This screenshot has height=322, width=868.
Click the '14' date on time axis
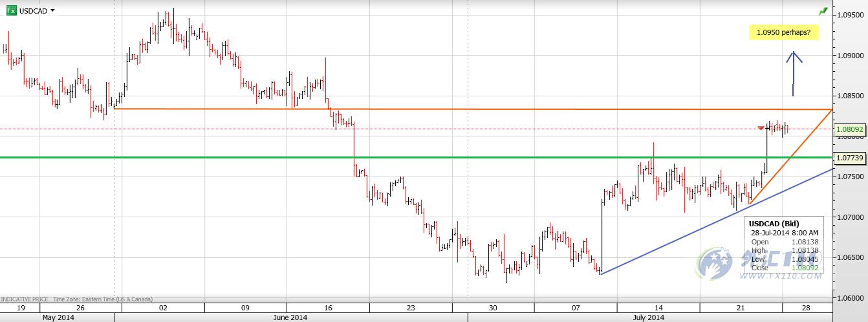pos(658,308)
